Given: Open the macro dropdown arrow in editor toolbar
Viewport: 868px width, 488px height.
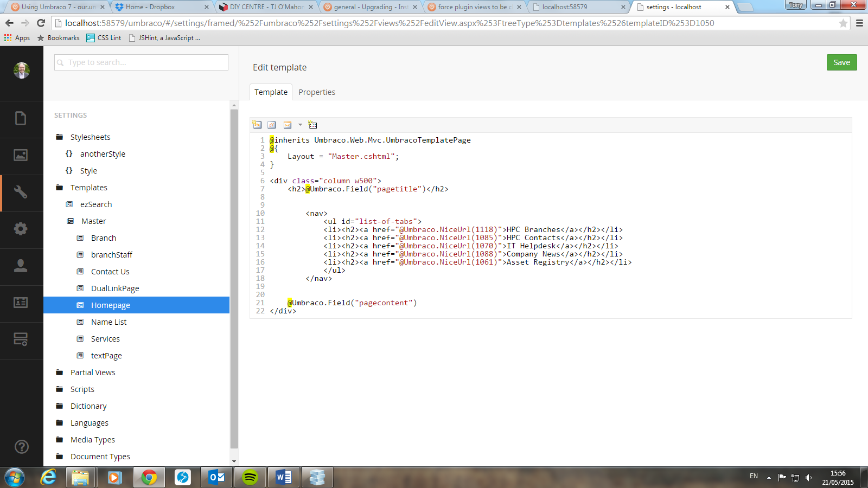Looking at the screenshot, I should click(x=300, y=125).
